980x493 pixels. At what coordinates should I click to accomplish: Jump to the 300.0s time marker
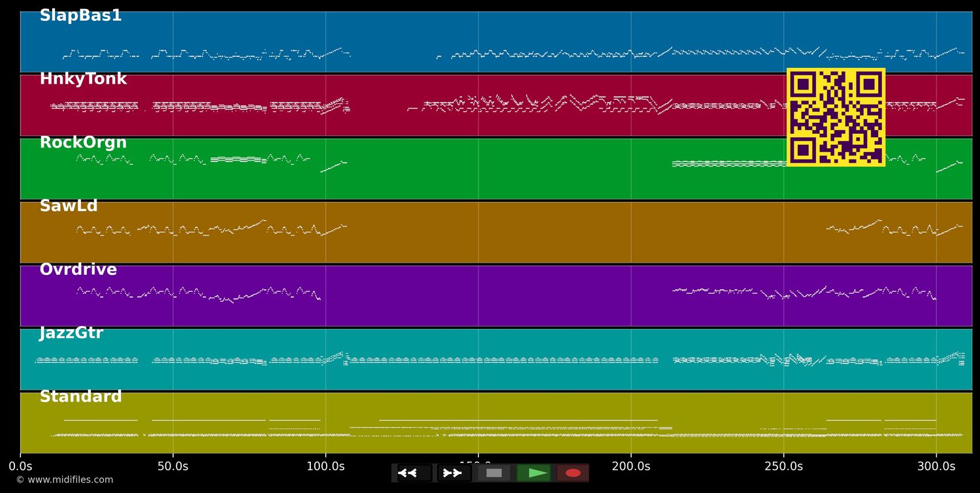(x=936, y=466)
